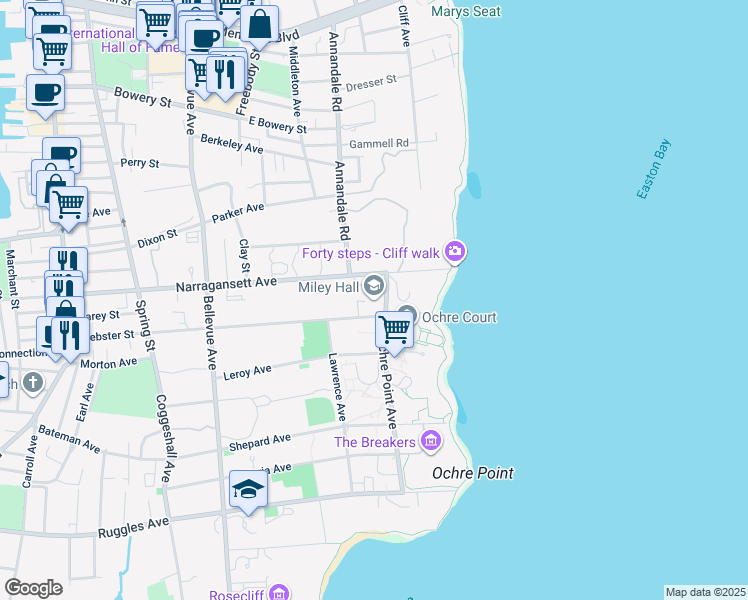Viewport: 748px width, 600px height.
Task: Open the Rosecliff museum pin
Action: coord(279,594)
